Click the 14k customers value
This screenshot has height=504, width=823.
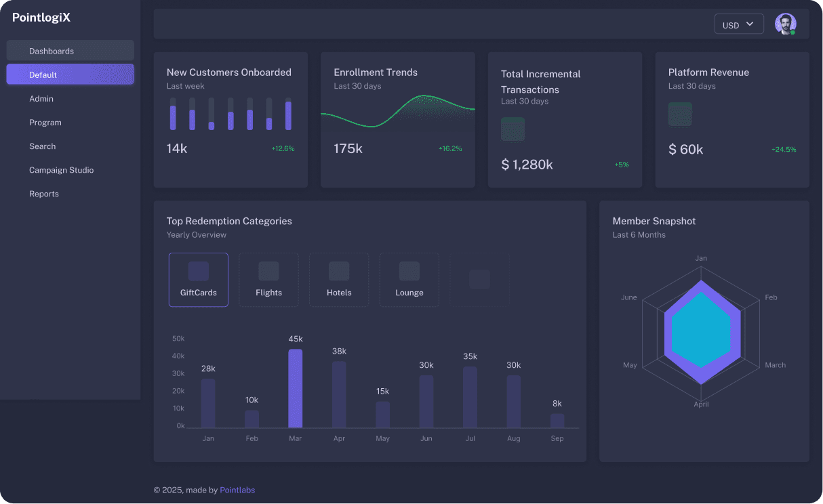coord(177,148)
